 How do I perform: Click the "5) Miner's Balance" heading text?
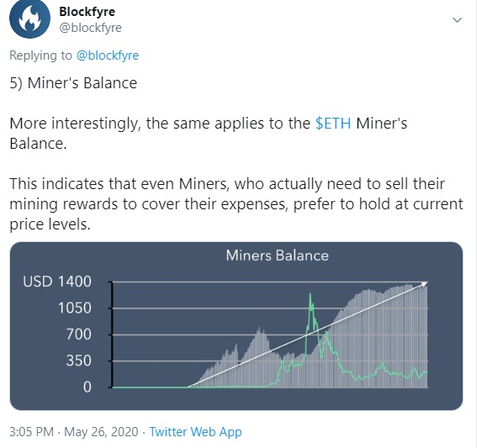tap(73, 83)
